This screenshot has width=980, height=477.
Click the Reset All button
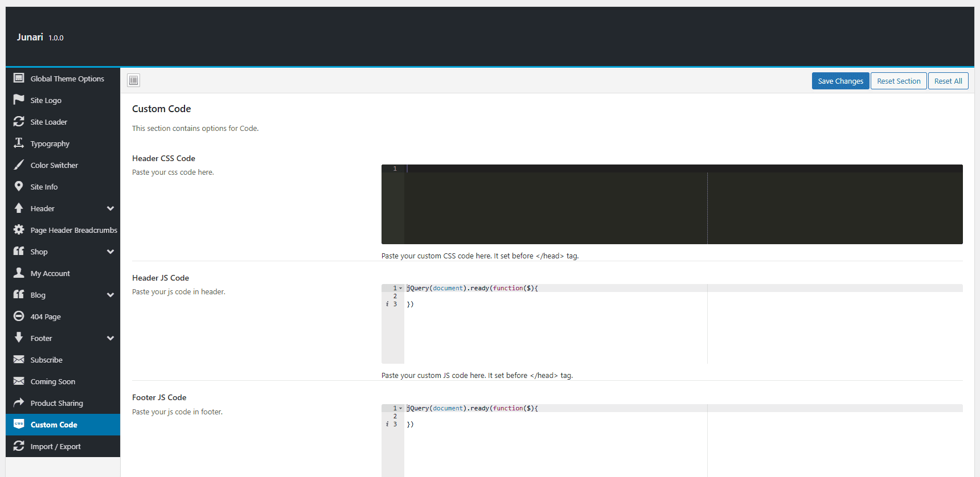948,81
